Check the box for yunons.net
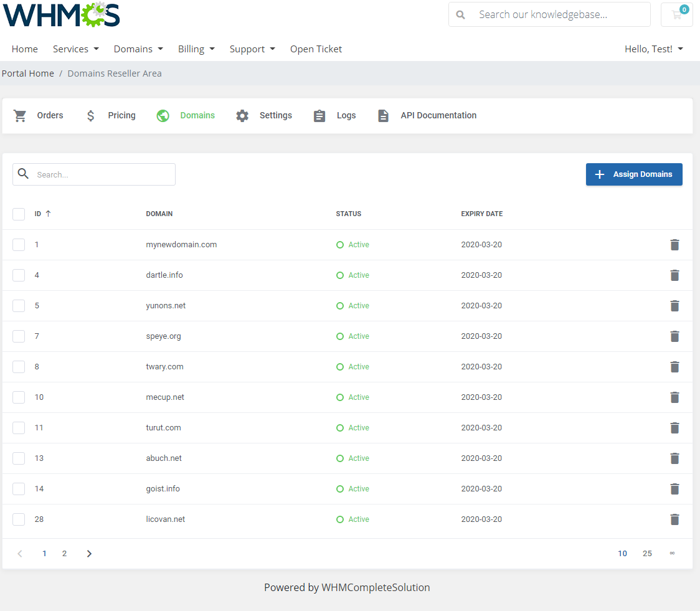The height and width of the screenshot is (611, 700). 19,306
